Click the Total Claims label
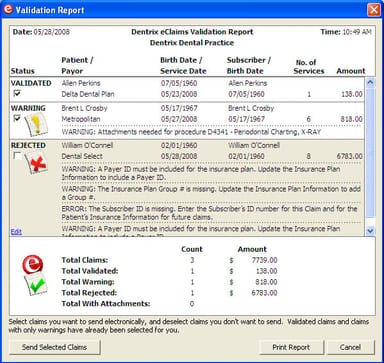The height and width of the screenshot is (363, 384). pos(85,260)
